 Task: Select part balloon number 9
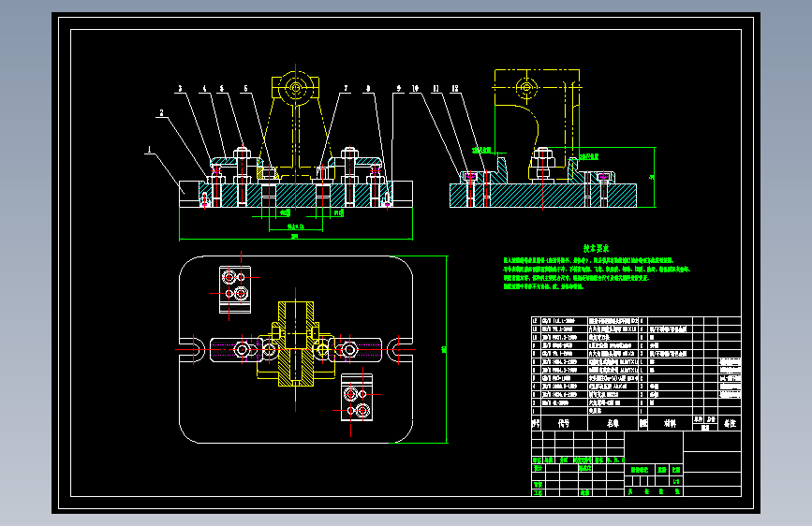(x=399, y=89)
